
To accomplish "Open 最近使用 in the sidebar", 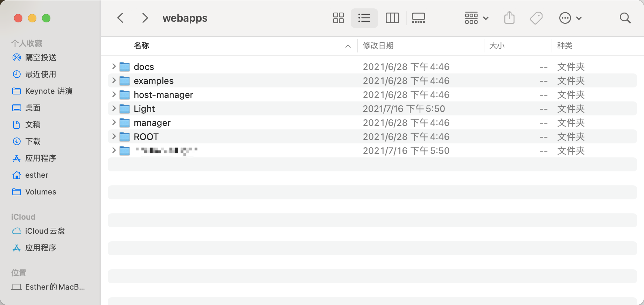I will pos(34,74).
